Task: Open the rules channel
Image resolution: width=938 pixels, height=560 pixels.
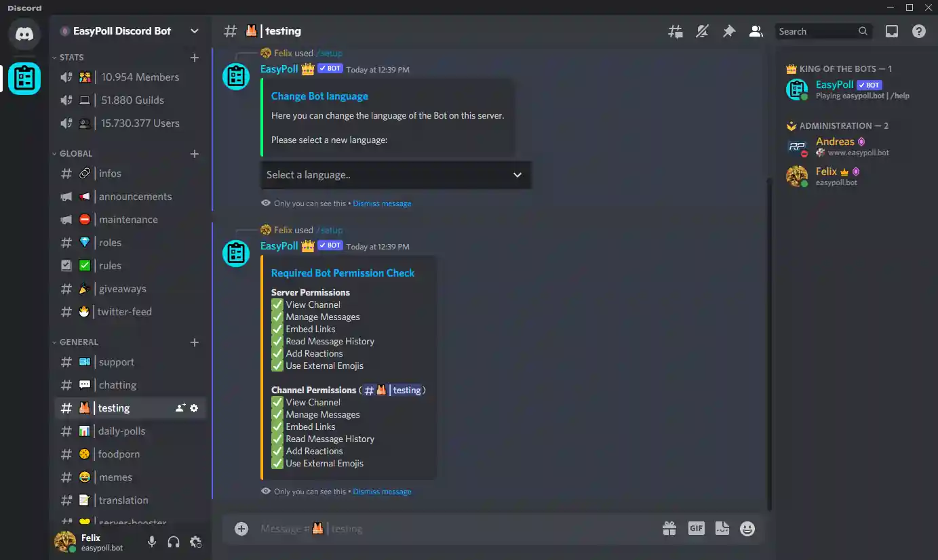Action: [130, 266]
